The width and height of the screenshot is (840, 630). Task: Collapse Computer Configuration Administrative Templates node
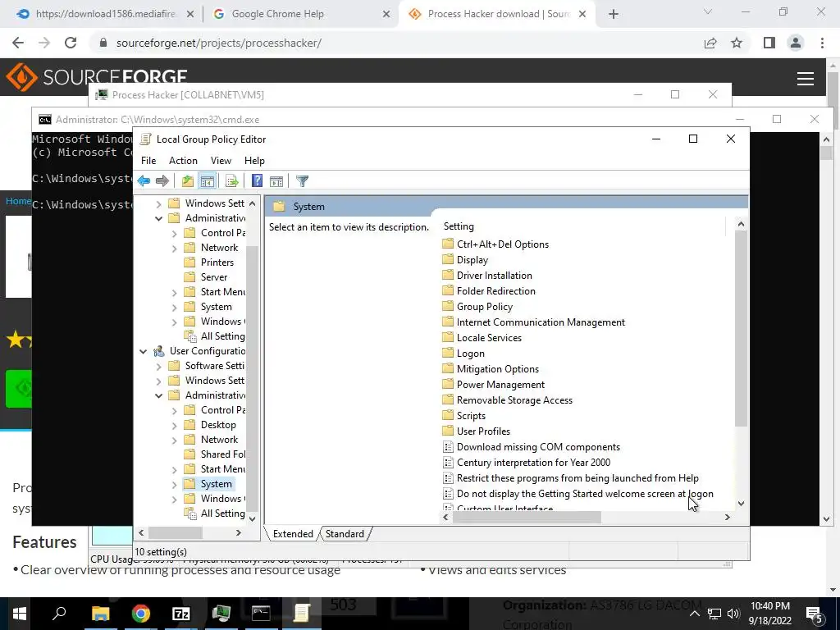158,218
